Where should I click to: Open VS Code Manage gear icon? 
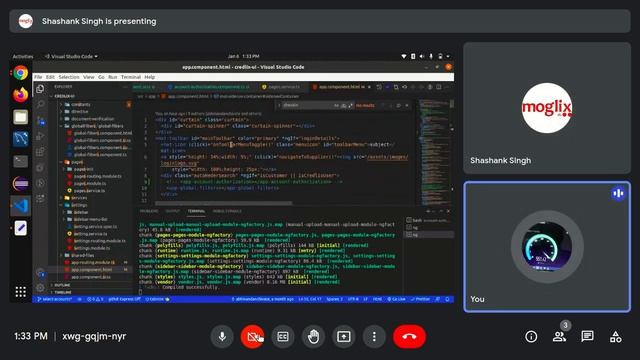tap(40, 288)
